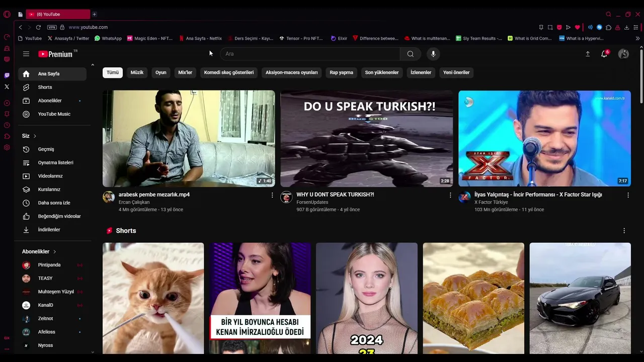Open Opera sidebar settings gear
Viewport: 644px width, 362px height.
(x=7, y=147)
